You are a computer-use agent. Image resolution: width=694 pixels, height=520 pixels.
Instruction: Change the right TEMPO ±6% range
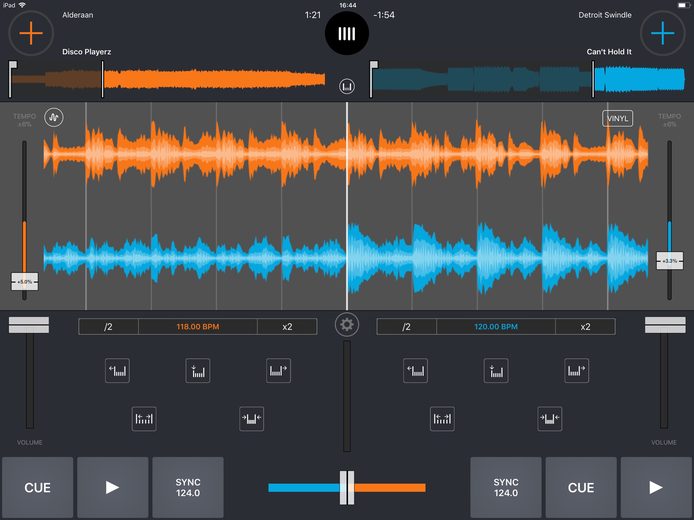(669, 120)
